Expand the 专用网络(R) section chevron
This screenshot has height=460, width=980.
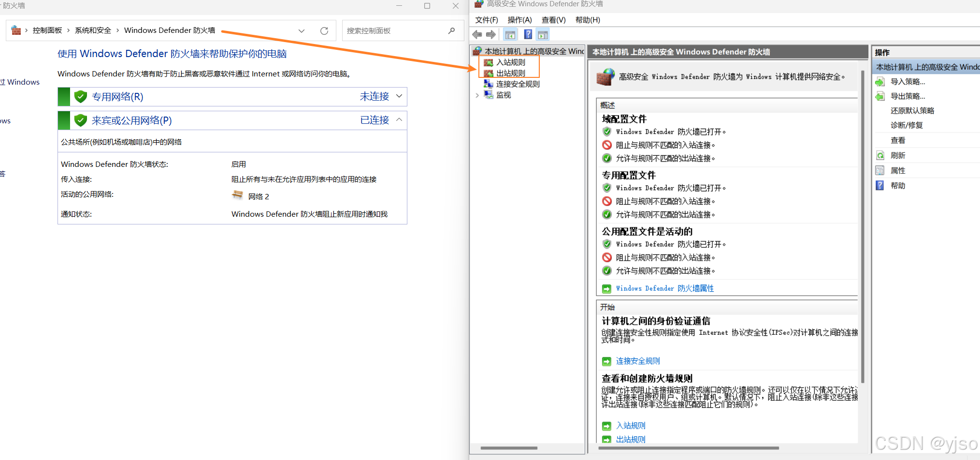pyautogui.click(x=399, y=96)
